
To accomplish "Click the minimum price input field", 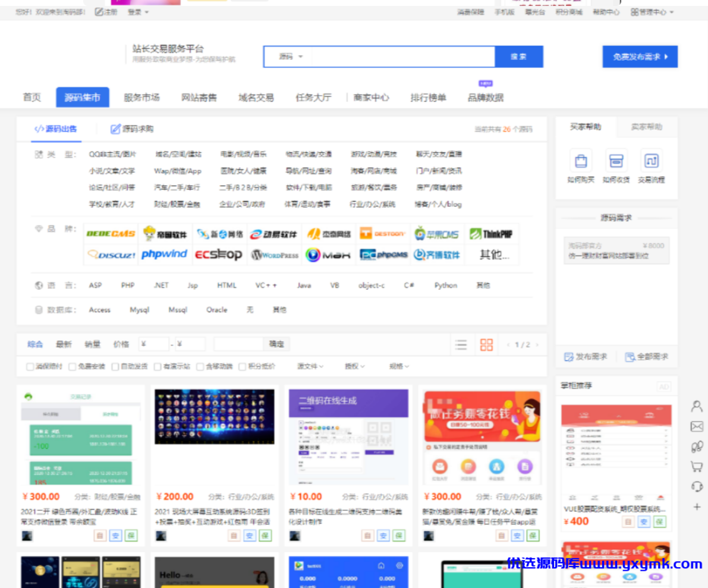I will point(153,344).
